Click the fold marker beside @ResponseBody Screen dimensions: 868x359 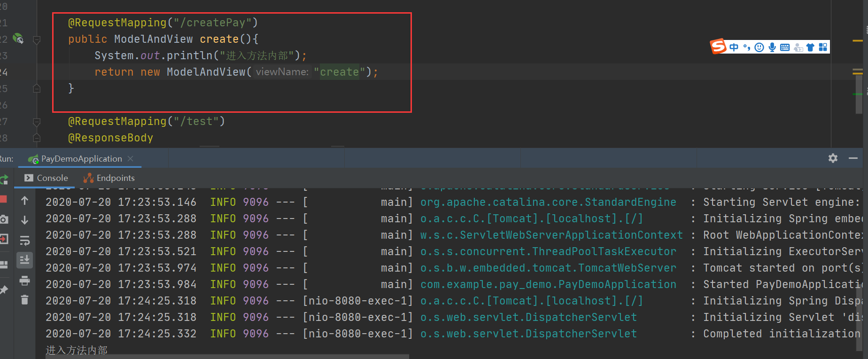[37, 138]
